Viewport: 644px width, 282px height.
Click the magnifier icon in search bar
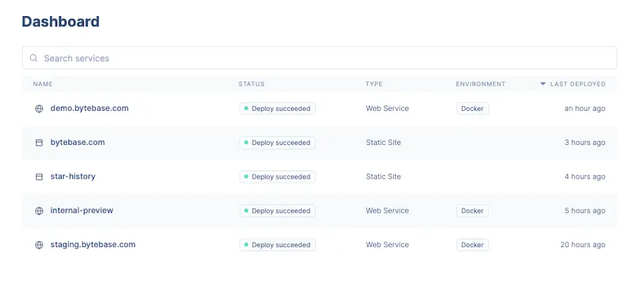pos(34,58)
